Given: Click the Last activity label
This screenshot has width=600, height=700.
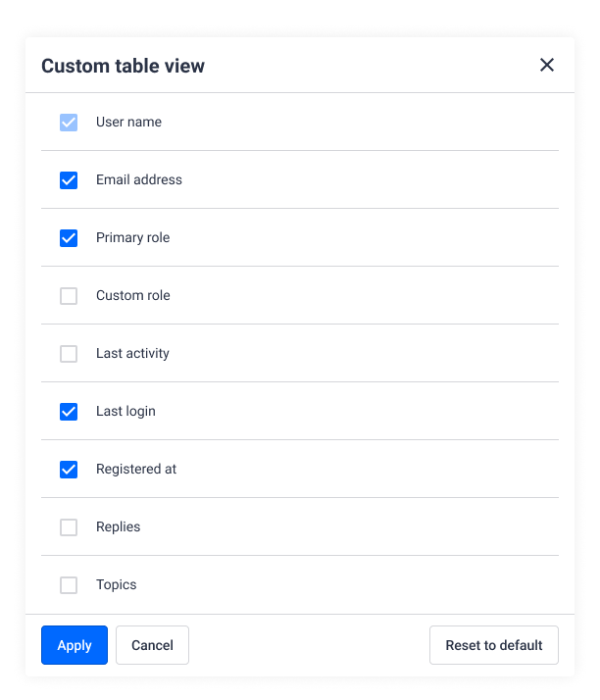Looking at the screenshot, I should [132, 353].
